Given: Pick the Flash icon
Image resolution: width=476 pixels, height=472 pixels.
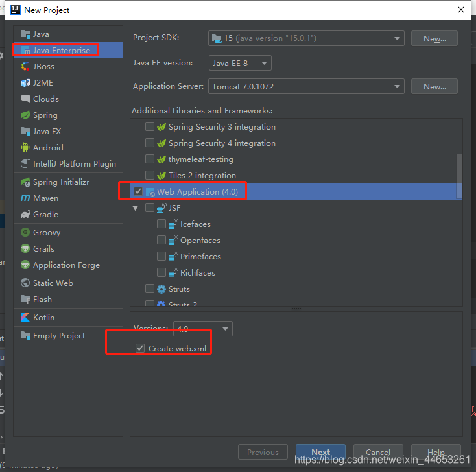Looking at the screenshot, I should [x=25, y=300].
